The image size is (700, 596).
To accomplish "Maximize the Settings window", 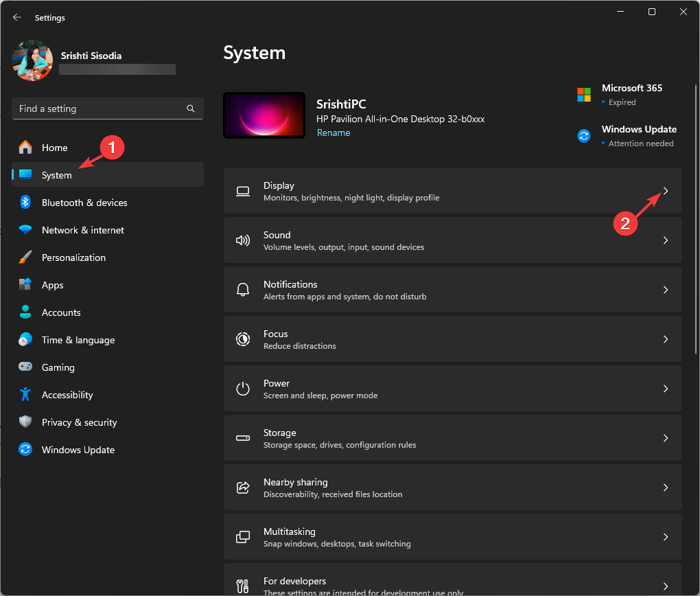I will pyautogui.click(x=652, y=12).
